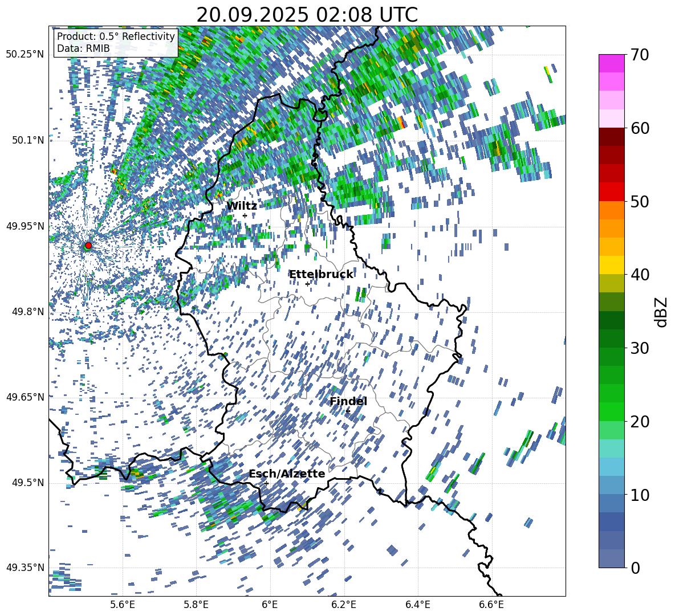Click the Wiltz station cross marker

(245, 215)
